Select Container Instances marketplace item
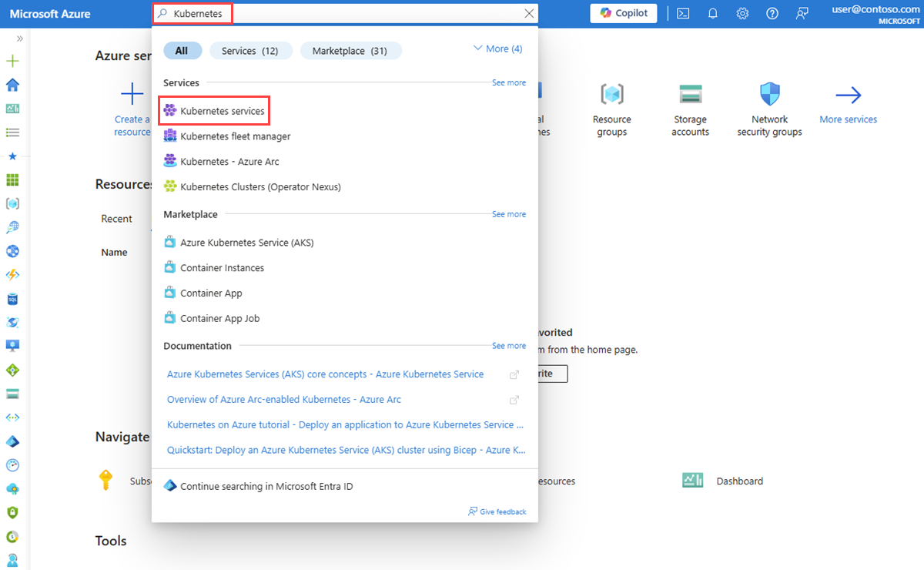924x570 pixels. [214, 268]
